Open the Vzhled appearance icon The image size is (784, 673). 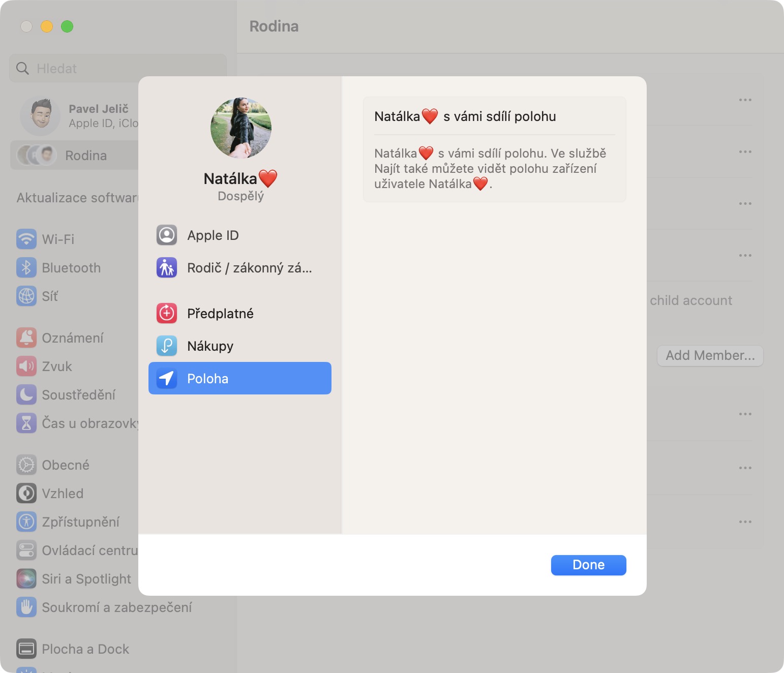[26, 493]
